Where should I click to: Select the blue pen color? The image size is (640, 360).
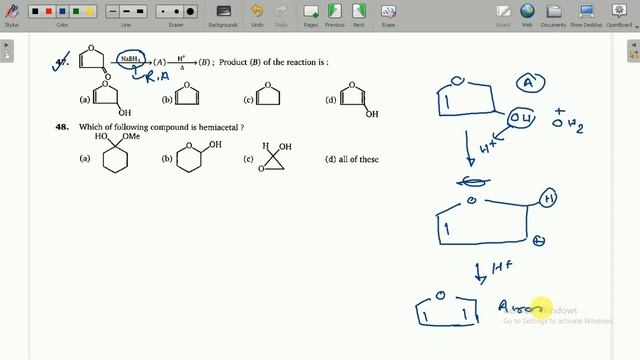[62, 11]
